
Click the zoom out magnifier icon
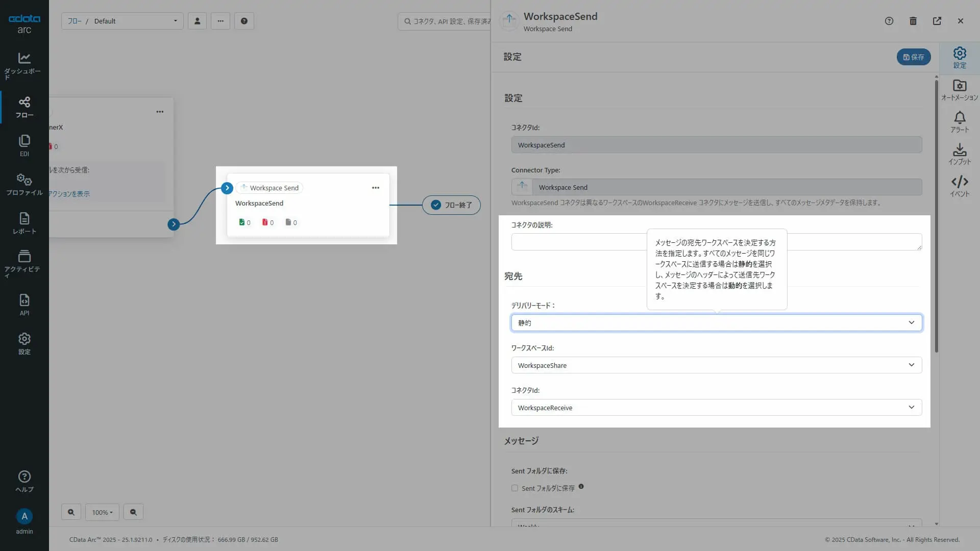[133, 512]
